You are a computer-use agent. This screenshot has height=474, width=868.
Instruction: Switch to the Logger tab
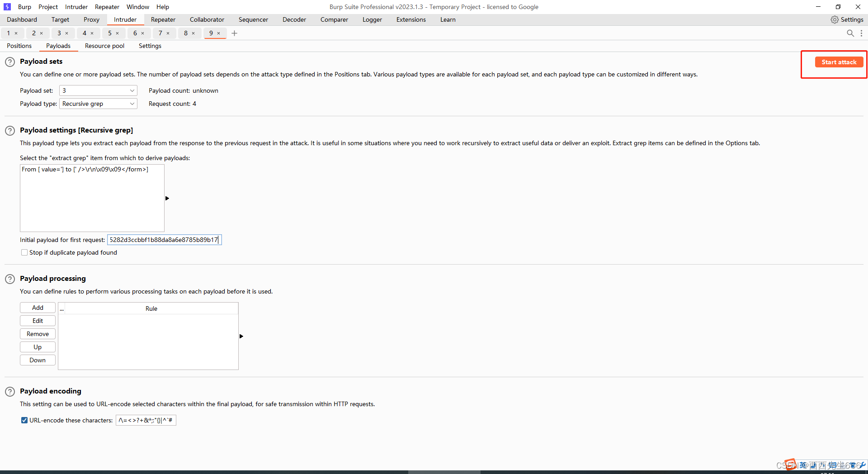click(x=372, y=19)
